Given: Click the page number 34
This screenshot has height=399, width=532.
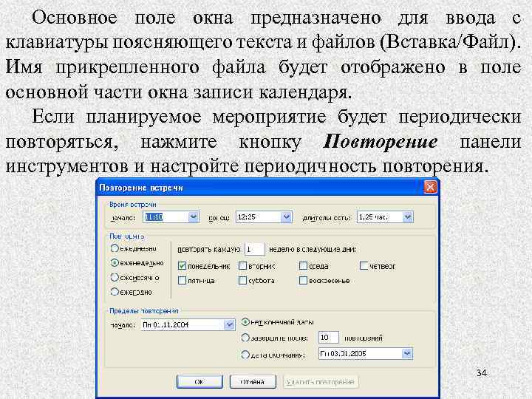Looking at the screenshot, I should 482,373.
